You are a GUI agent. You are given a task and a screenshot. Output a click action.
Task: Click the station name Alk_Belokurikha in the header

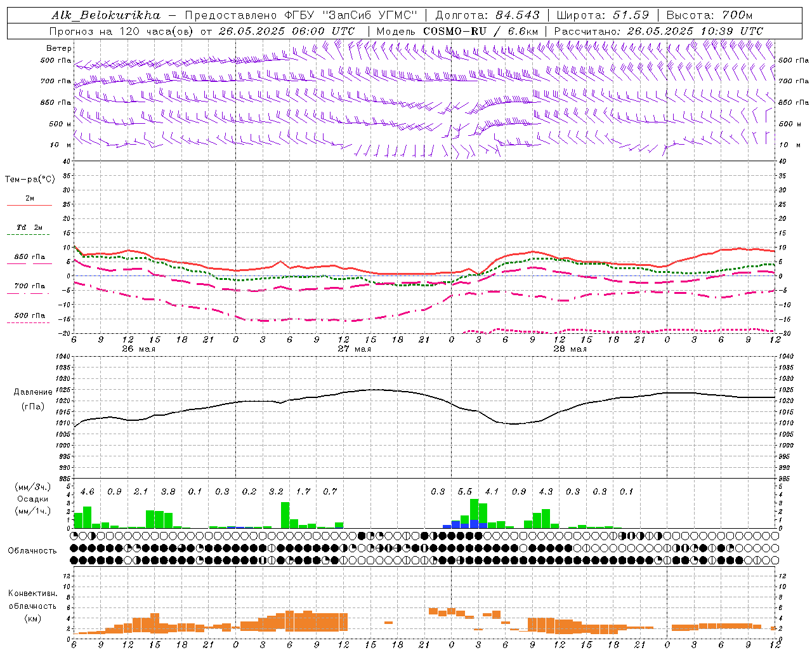point(106,15)
